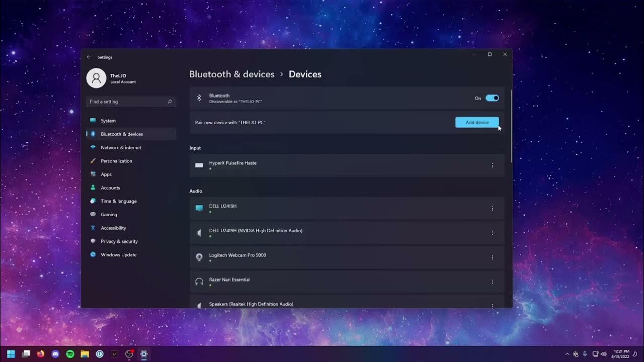This screenshot has width=644, height=362.
Task: Launch Firefox from the taskbar
Action: tap(41, 354)
